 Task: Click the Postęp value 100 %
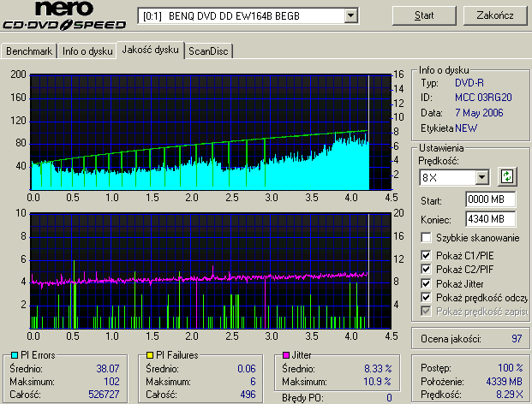510,368
